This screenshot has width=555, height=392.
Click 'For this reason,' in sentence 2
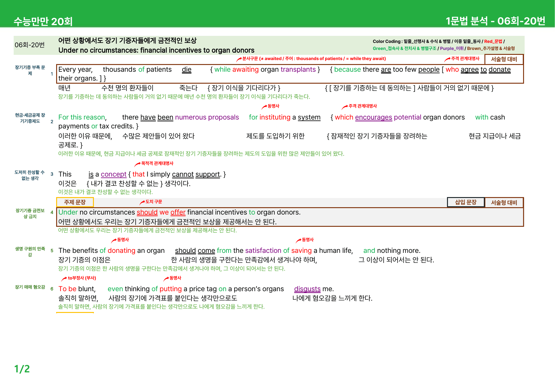[x=83, y=117]
